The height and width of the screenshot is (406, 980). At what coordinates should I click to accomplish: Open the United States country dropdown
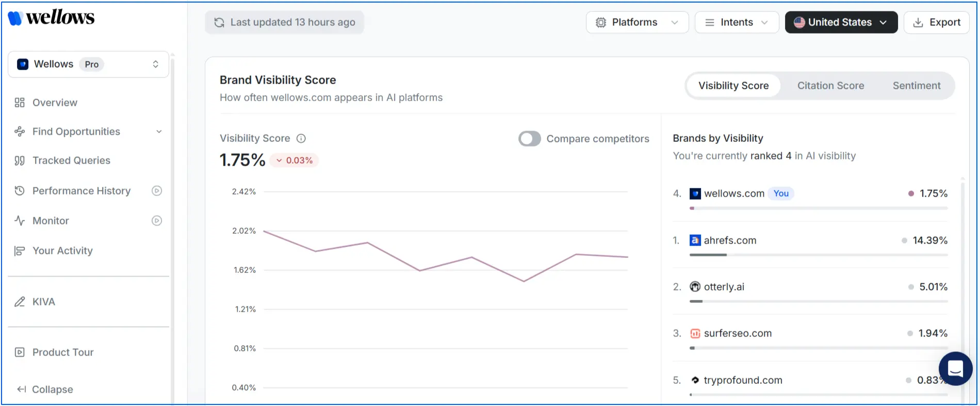pos(841,22)
